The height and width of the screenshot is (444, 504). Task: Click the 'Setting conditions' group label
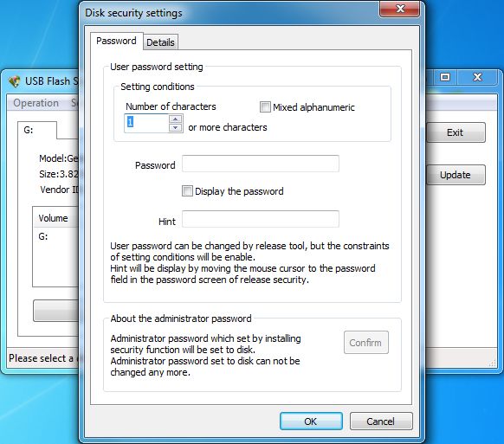pos(158,87)
